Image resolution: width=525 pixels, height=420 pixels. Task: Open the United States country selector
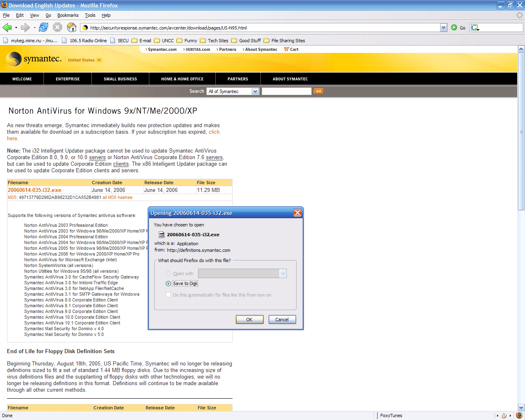click(x=84, y=60)
